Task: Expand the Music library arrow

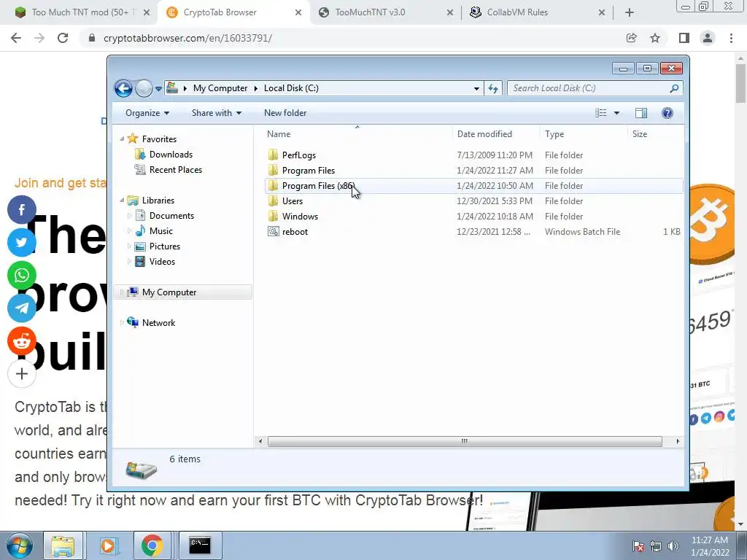Action: click(x=129, y=231)
